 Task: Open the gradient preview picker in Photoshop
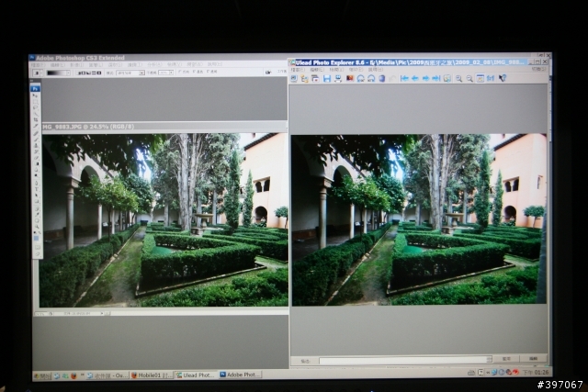(56, 73)
